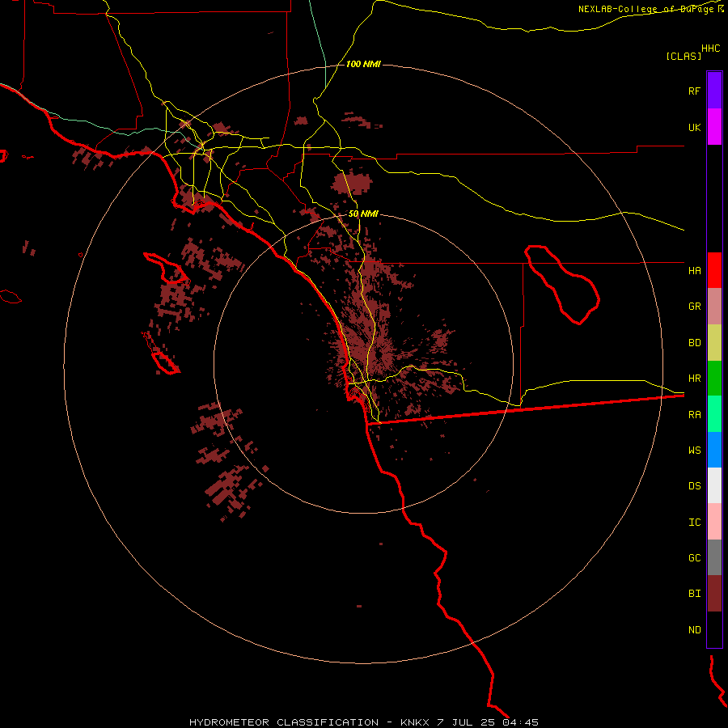728x728 pixels.
Task: Click the RA legend label
Action: click(694, 415)
